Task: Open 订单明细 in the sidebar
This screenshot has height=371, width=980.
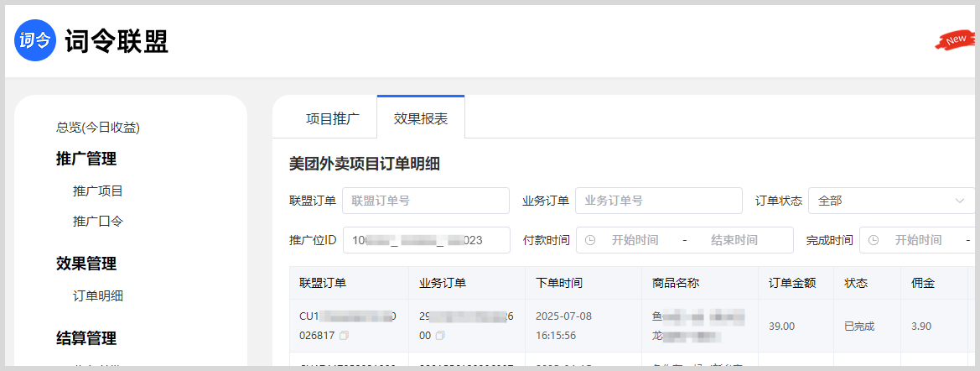Action: (97, 296)
